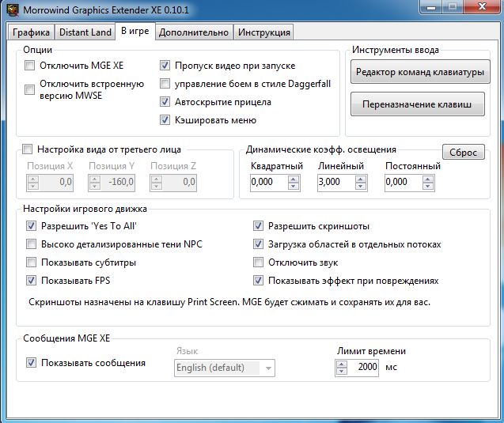Decrease Лимит времени with down arrow
This screenshot has width=504, height=423.
click(341, 372)
